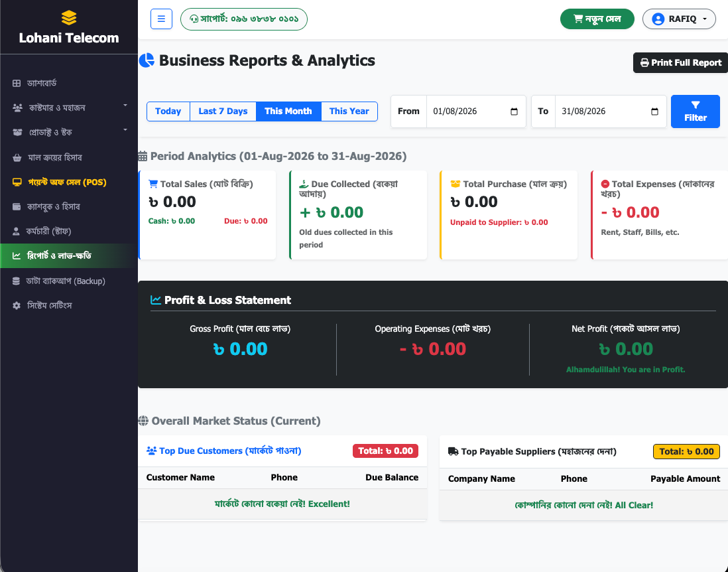Click users icon beside Top Due Customers

[151, 451]
